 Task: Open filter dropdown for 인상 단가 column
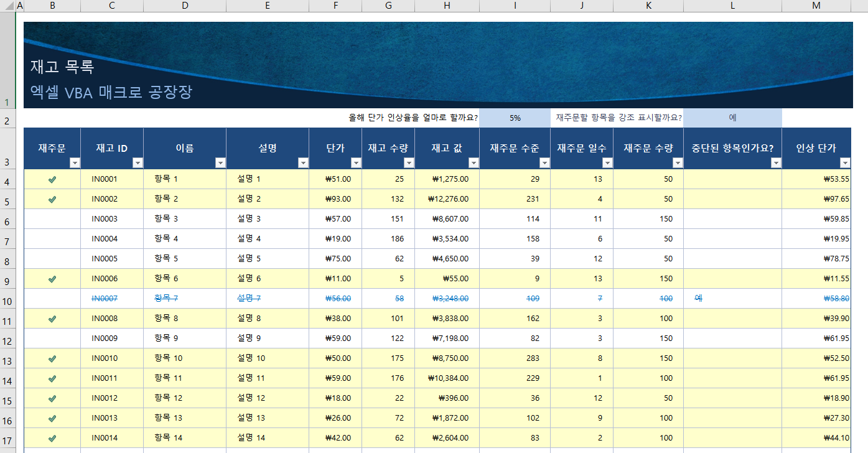pyautogui.click(x=845, y=163)
